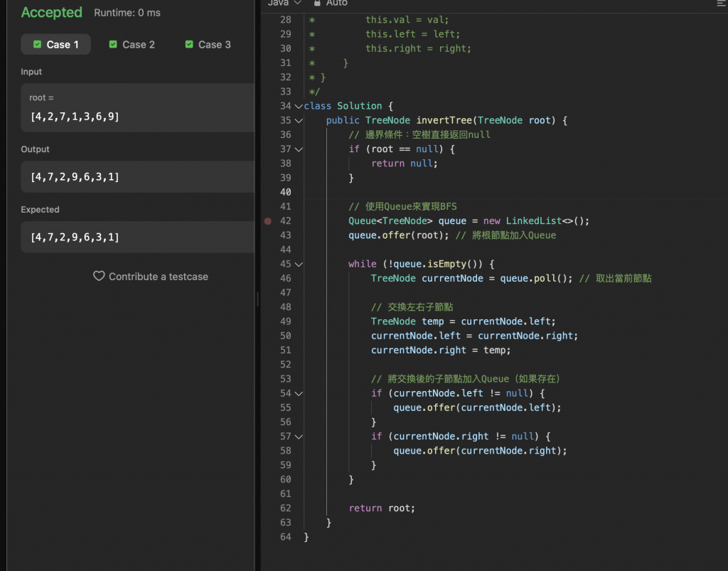Click the 'Expected' section label
Image resolution: width=728 pixels, height=571 pixels.
coord(40,210)
